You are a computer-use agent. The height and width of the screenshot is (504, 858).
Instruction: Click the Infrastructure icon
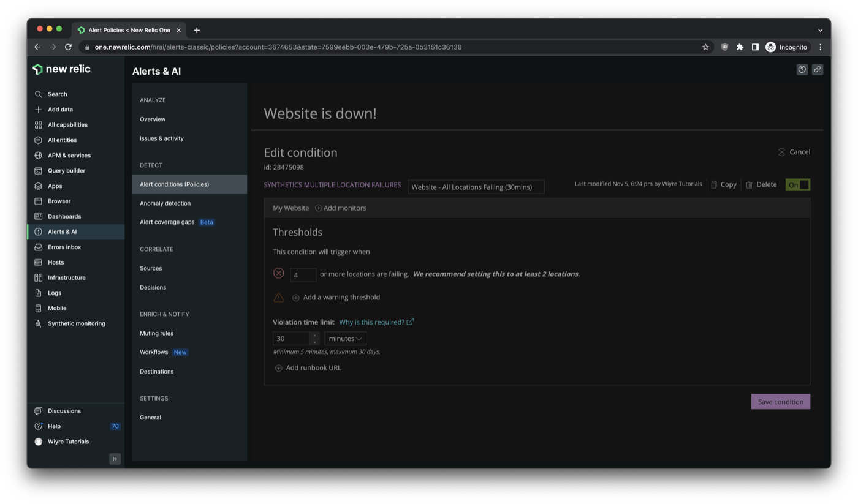tap(38, 278)
